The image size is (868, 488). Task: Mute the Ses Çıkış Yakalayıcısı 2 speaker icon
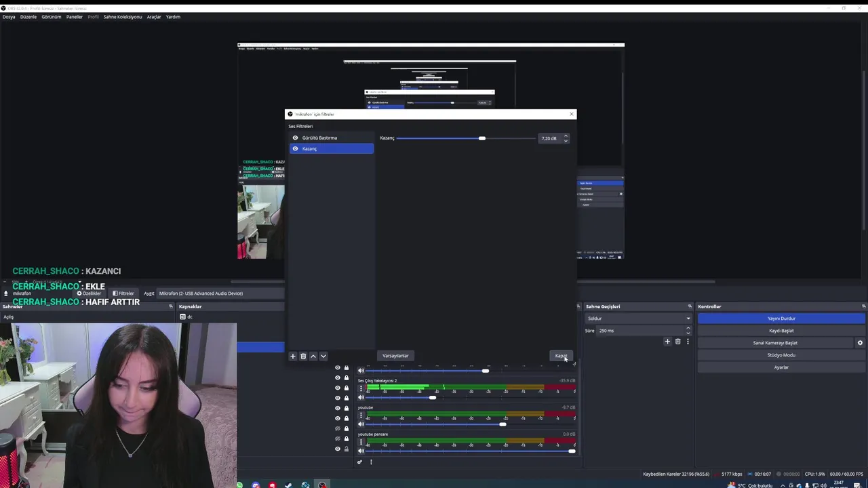tap(361, 398)
